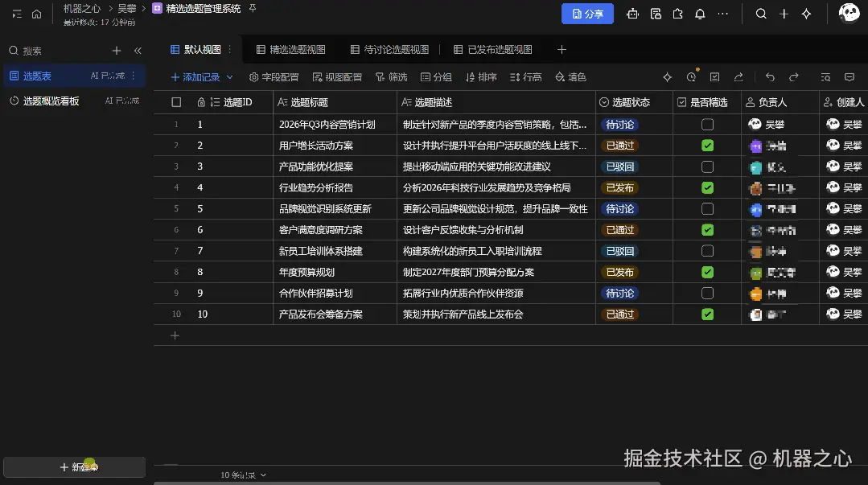Expand the 添加记录 dropdown arrow

(x=230, y=77)
